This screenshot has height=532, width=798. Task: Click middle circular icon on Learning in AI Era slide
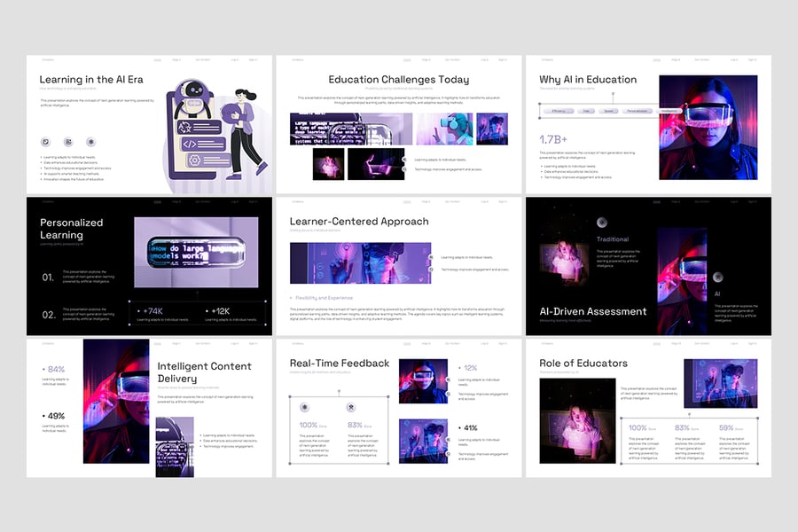click(68, 142)
